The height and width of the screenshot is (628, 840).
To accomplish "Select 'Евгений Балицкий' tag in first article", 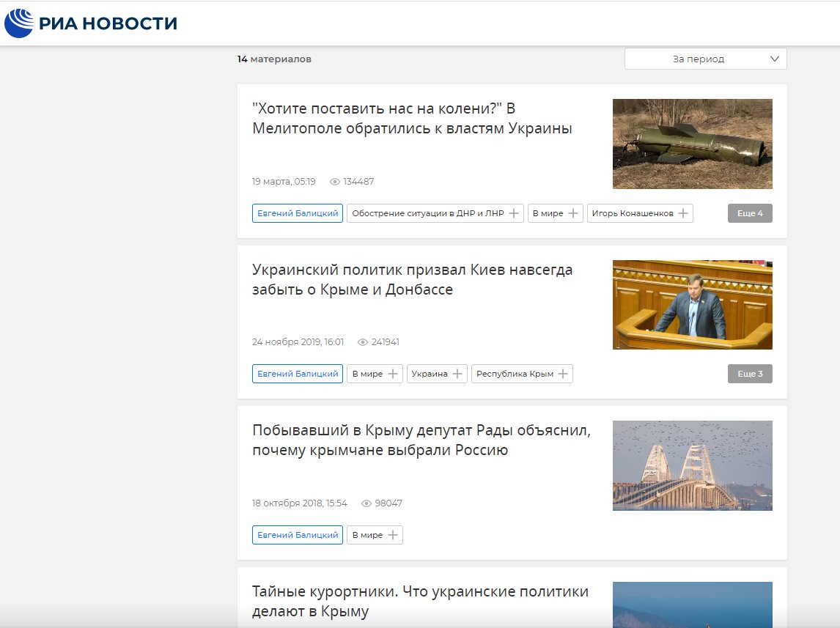I will click(x=298, y=213).
